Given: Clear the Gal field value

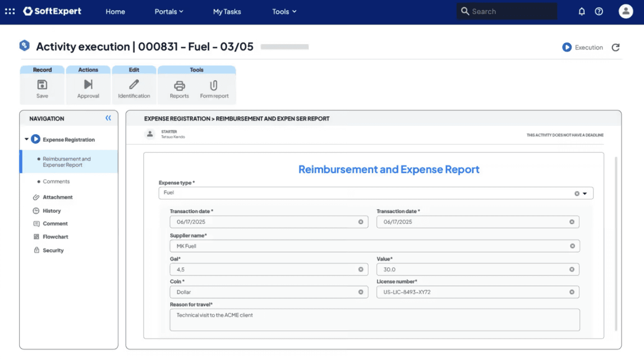Looking at the screenshot, I should point(360,269).
